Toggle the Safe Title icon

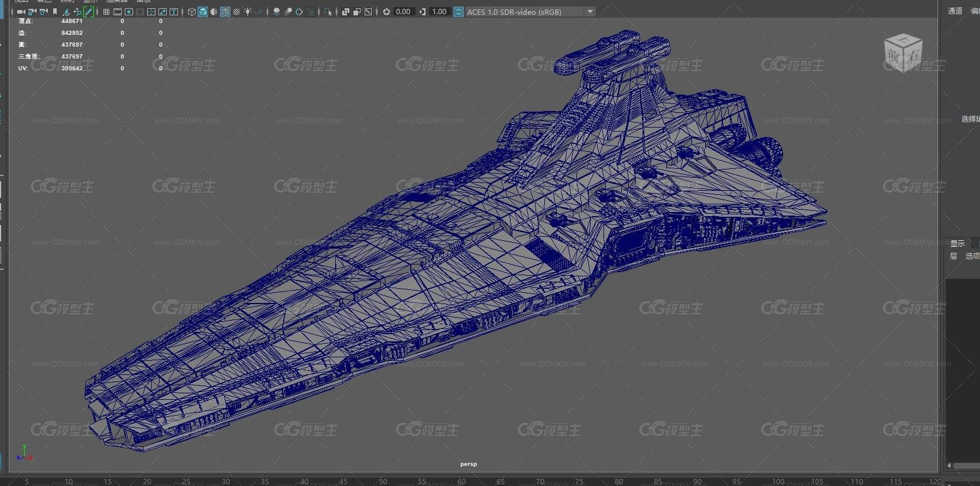(x=174, y=12)
